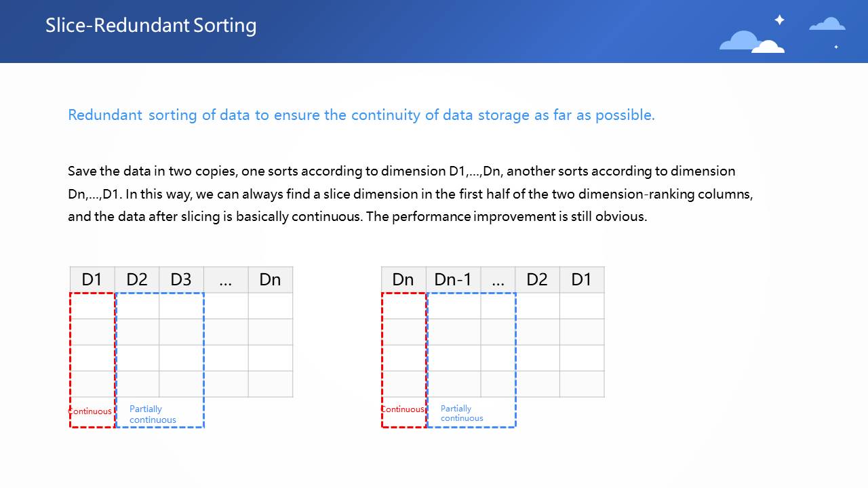The image size is (868, 488).
Task: Select Dn header in the right table
Action: point(403,279)
